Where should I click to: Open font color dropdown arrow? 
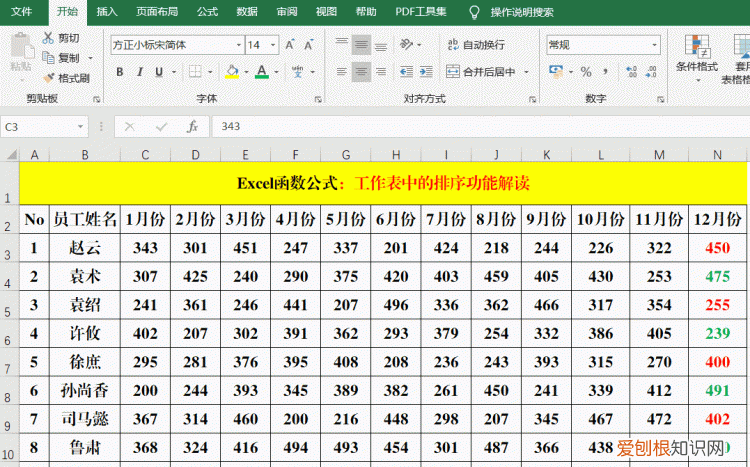[x=276, y=72]
